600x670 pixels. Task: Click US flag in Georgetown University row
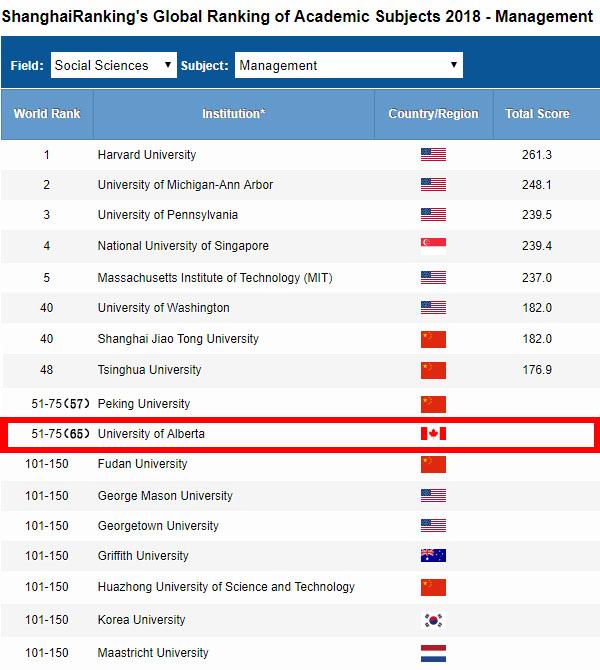point(433,526)
